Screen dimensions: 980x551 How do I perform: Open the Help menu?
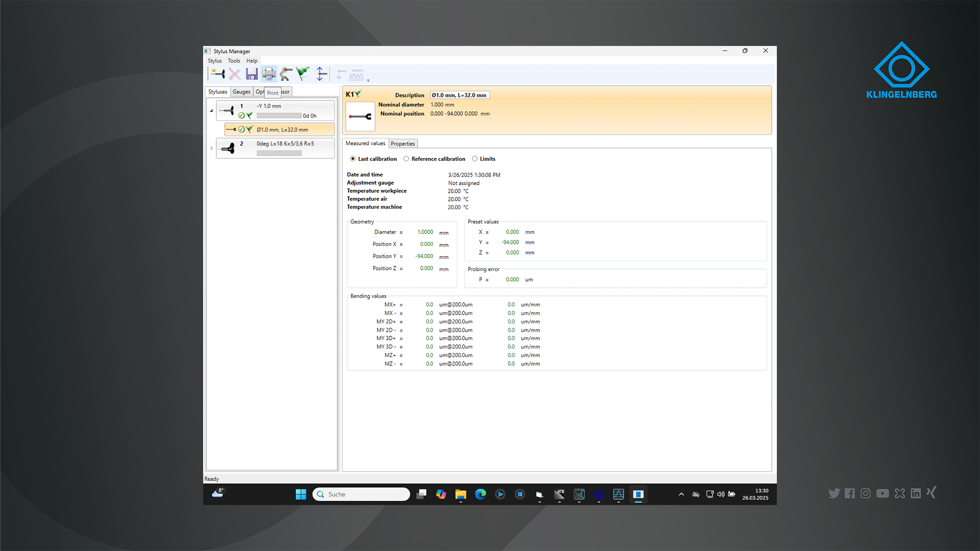click(x=252, y=61)
